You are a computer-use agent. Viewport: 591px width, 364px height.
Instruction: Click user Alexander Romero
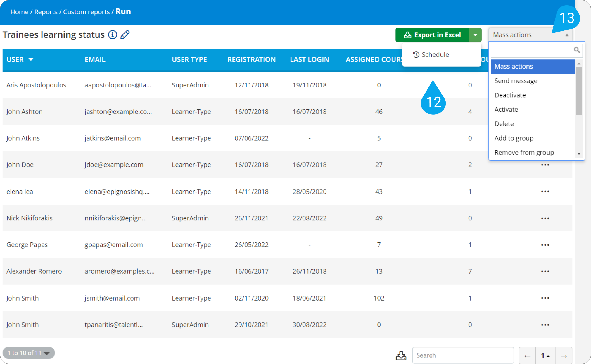[x=34, y=271]
